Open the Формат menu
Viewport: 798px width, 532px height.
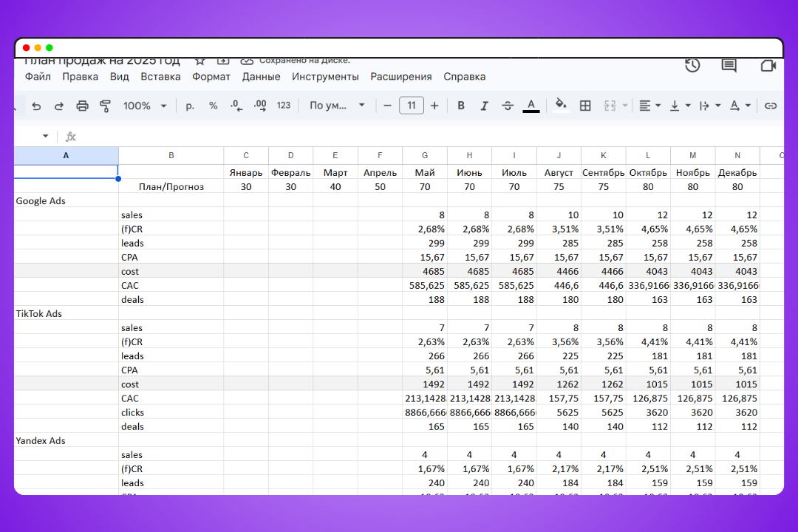coord(211,76)
